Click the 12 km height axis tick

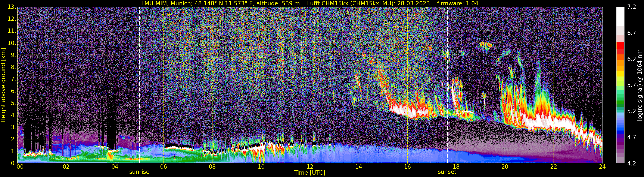[12, 19]
